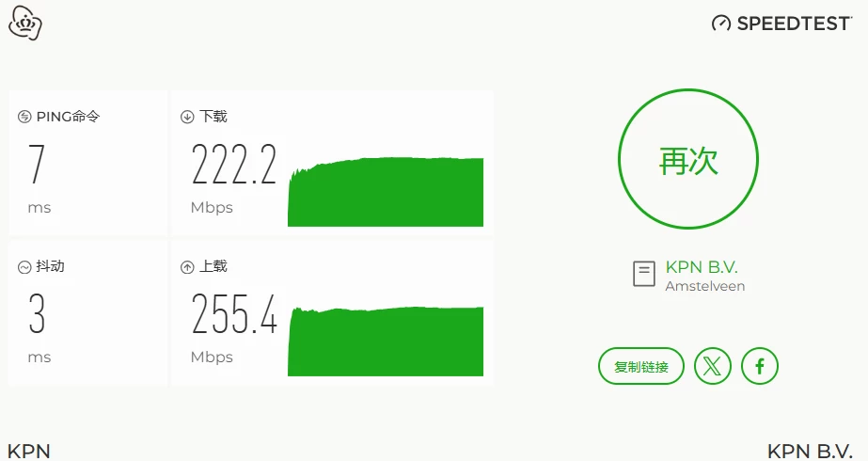The width and height of the screenshot is (868, 461).
Task: Click the KPN crown logo
Action: 24,24
